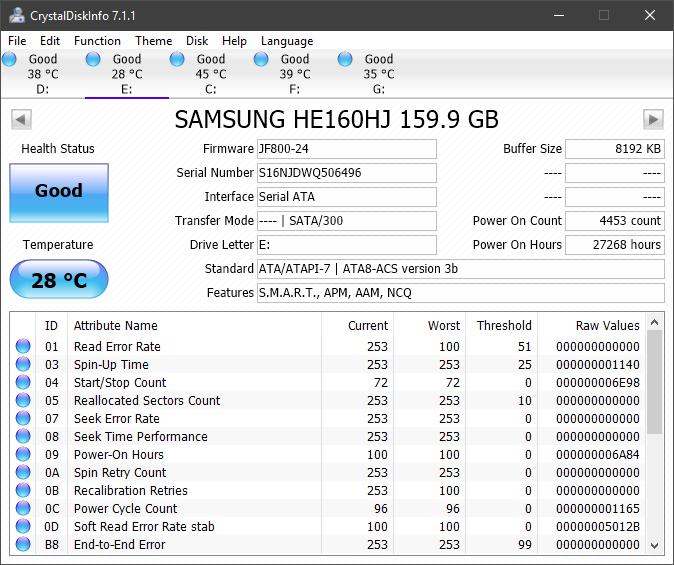Click the ID column header
The width and height of the screenshot is (674, 565).
click(51, 325)
